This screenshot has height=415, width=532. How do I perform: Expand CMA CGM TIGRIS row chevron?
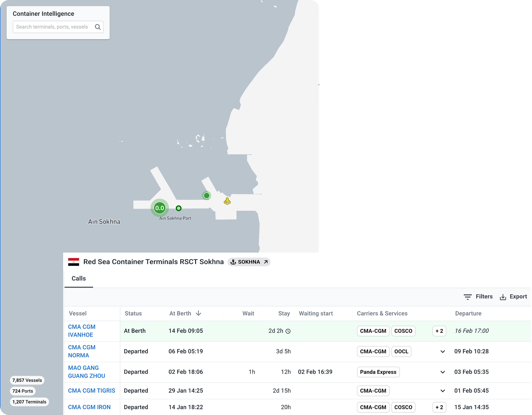443,391
